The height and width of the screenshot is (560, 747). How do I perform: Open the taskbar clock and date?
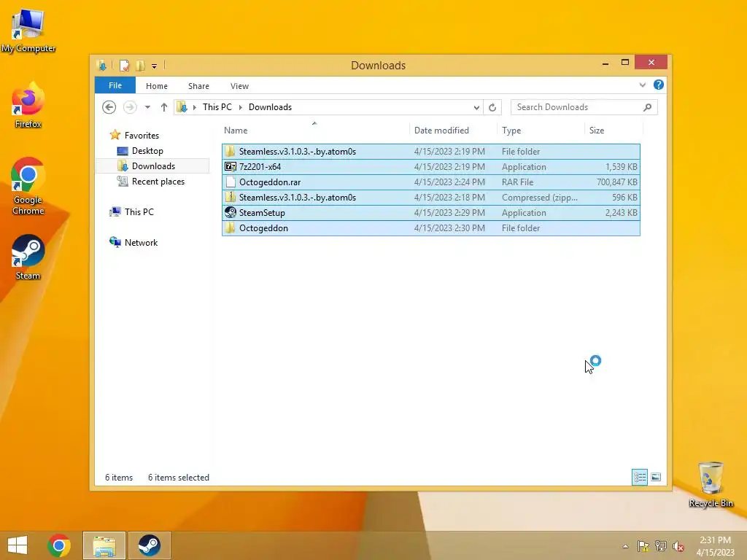click(715, 546)
